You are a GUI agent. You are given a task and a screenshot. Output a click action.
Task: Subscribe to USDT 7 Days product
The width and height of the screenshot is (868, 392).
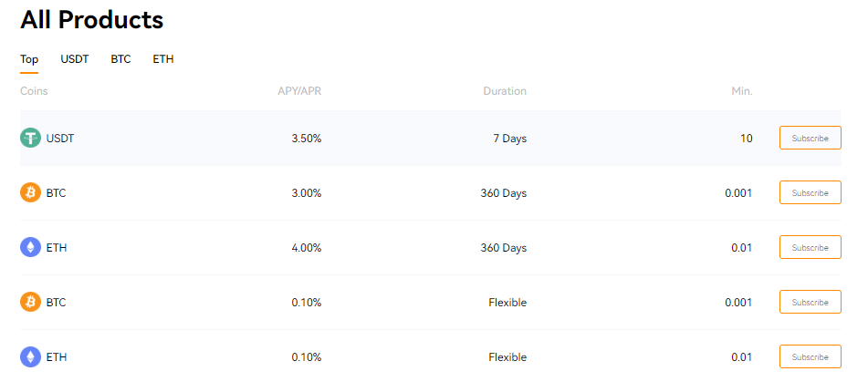click(810, 139)
